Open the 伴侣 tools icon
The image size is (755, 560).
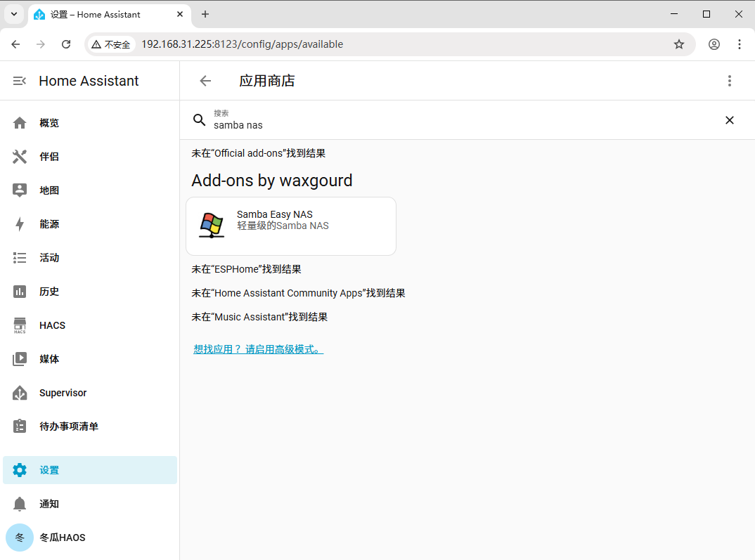(x=20, y=157)
